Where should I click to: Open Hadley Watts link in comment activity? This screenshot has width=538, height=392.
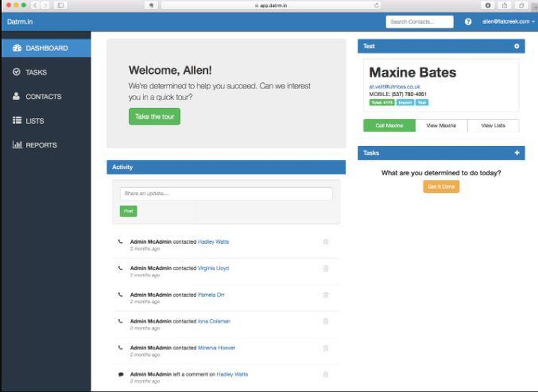tap(232, 374)
